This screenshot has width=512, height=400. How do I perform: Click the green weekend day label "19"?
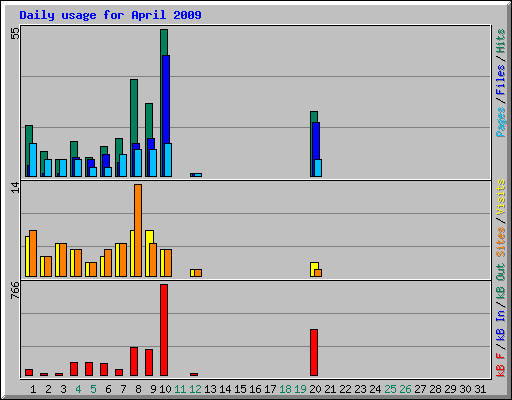click(300, 389)
